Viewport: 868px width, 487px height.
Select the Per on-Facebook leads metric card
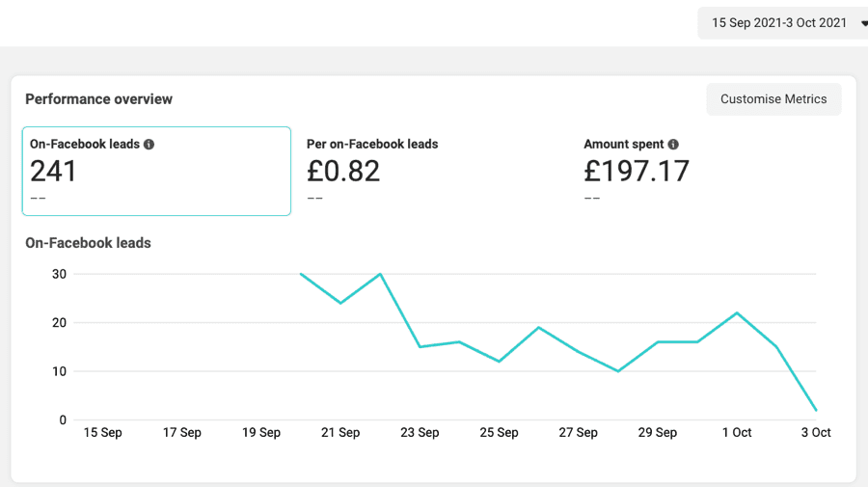click(x=433, y=171)
